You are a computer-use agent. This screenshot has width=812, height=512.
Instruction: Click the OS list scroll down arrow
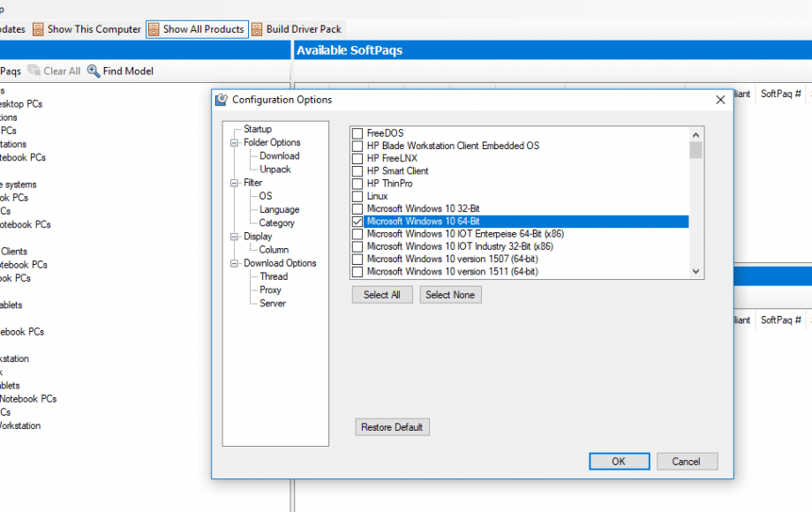pos(696,271)
